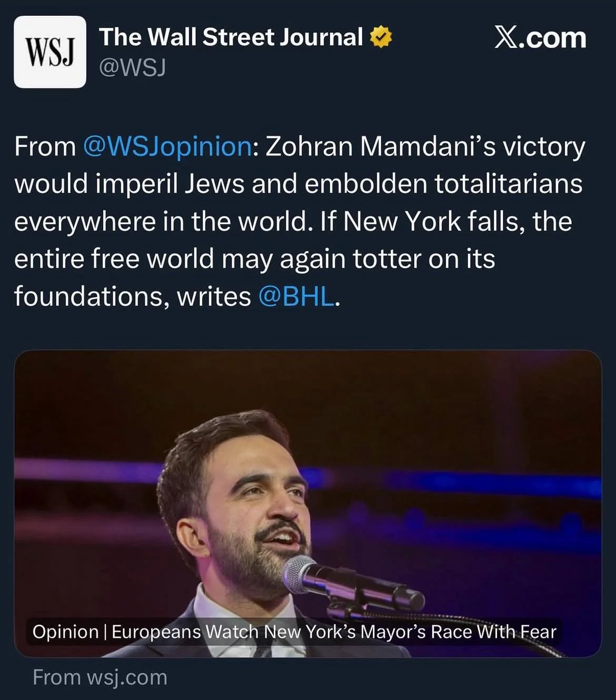Click the ".com" text beside the X logo
The height and width of the screenshot is (700, 616).
[x=554, y=38]
